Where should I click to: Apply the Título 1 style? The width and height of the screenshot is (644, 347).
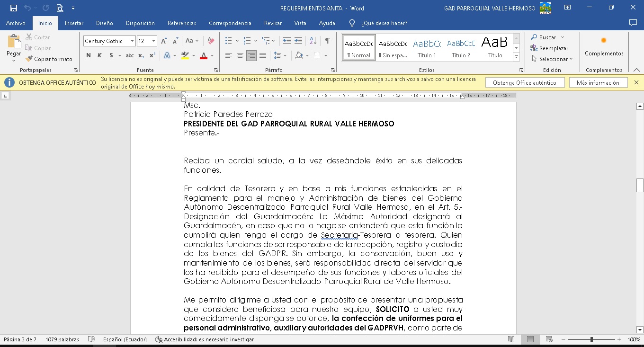pos(427,47)
